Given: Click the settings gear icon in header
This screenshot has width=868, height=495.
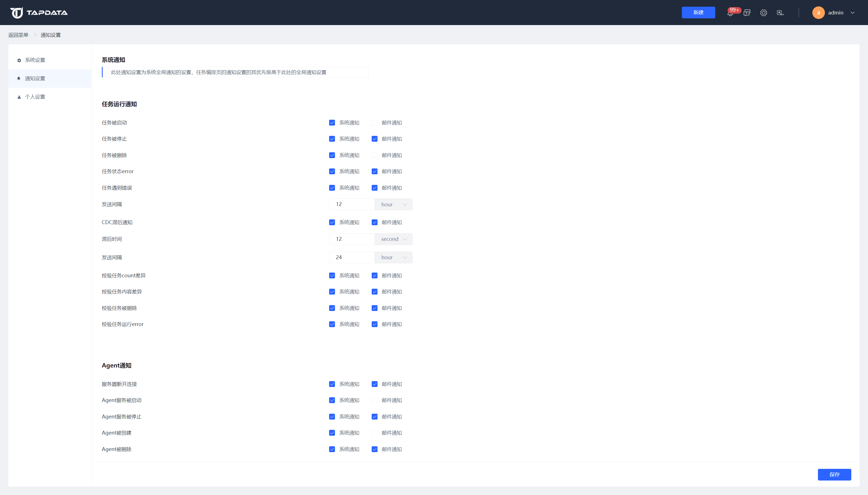Looking at the screenshot, I should (763, 13).
